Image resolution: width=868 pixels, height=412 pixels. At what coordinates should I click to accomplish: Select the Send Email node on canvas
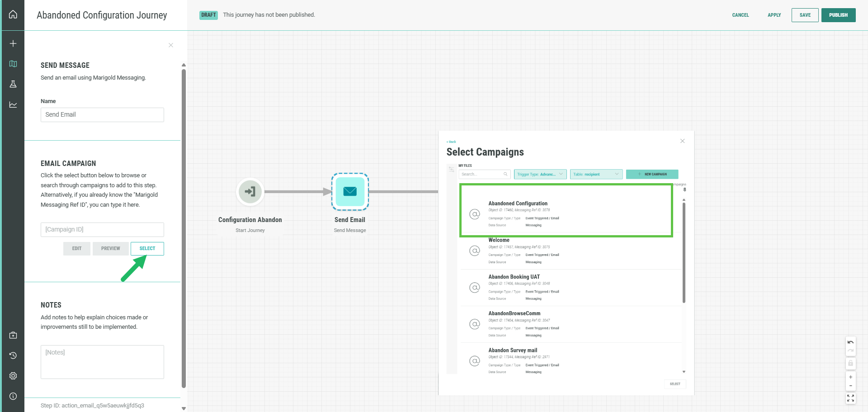350,192
